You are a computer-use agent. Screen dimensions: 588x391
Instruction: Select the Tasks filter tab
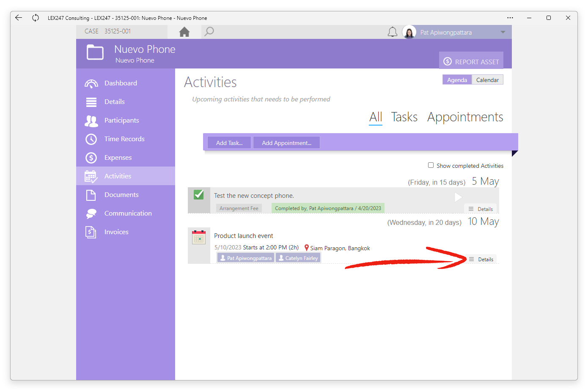click(x=404, y=117)
